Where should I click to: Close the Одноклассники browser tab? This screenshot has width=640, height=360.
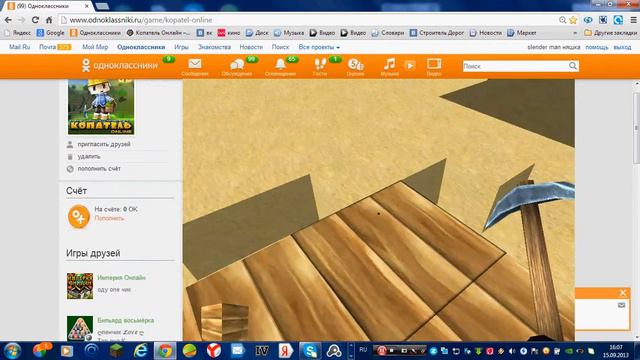87,6
